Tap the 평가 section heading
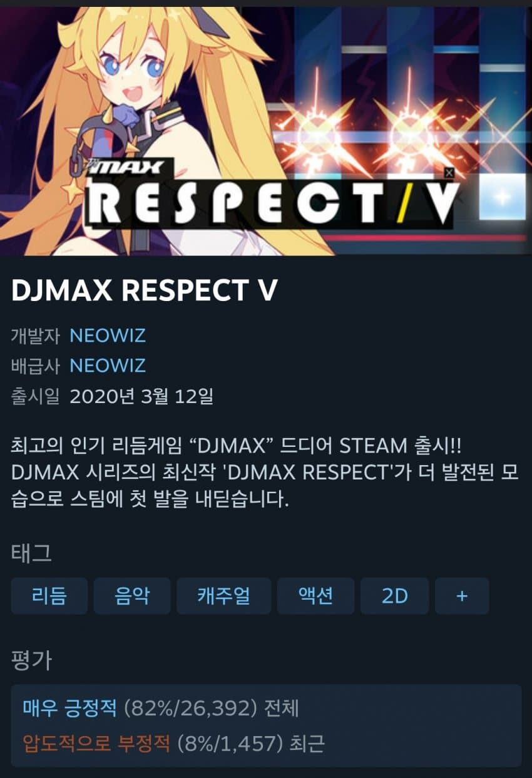The width and height of the screenshot is (532, 778). click(31, 661)
